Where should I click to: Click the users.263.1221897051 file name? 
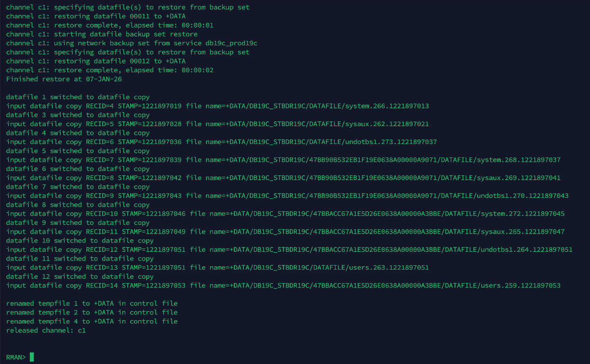coord(388,267)
